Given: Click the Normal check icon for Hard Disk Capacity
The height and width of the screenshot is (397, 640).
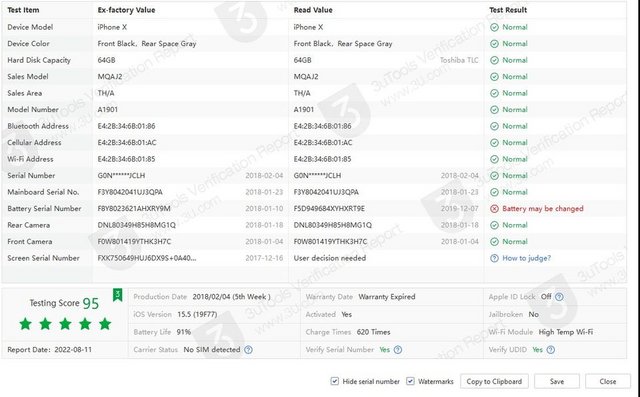Looking at the screenshot, I should tap(494, 60).
